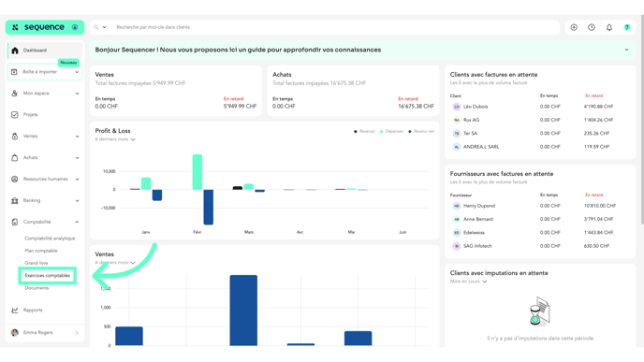
Task: Toggle Revenus series in chart legend
Action: (364, 131)
